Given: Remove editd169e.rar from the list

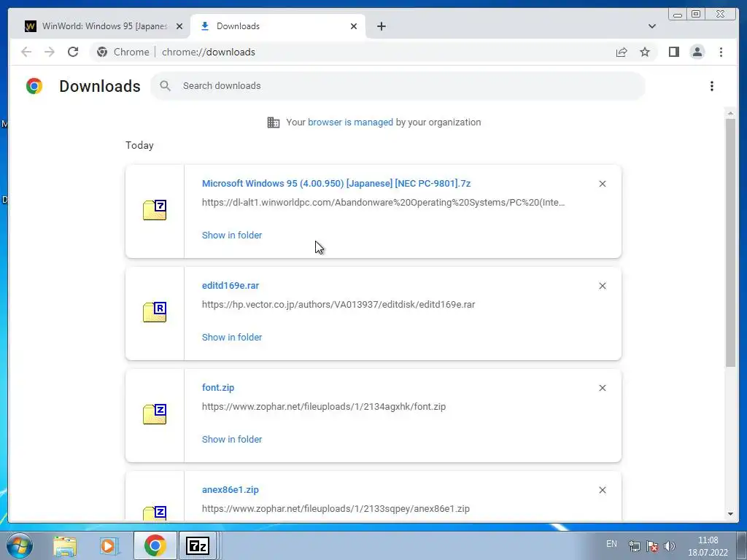Looking at the screenshot, I should point(602,286).
